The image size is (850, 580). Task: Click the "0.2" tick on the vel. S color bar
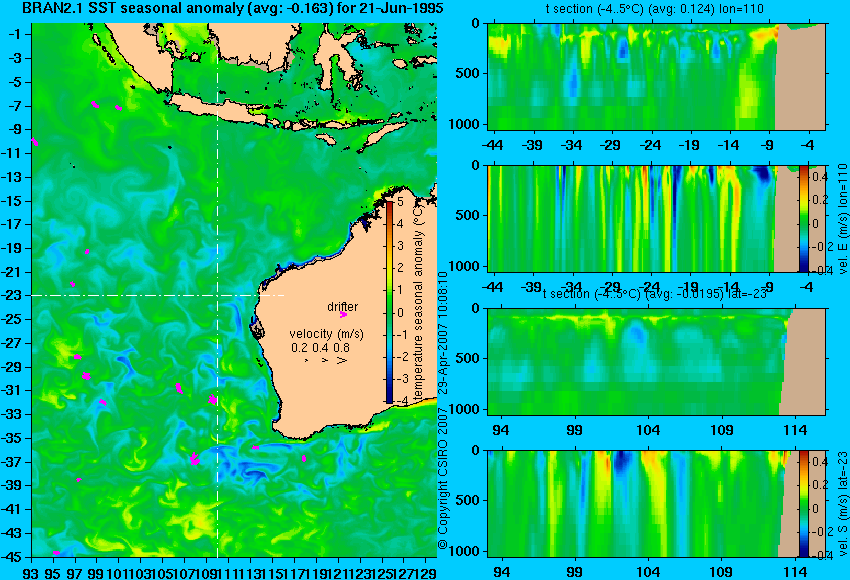(x=819, y=485)
